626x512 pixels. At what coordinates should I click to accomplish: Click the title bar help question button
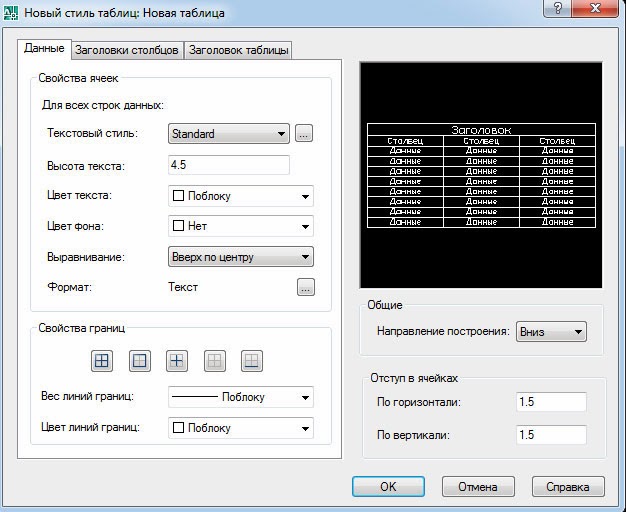[x=558, y=8]
